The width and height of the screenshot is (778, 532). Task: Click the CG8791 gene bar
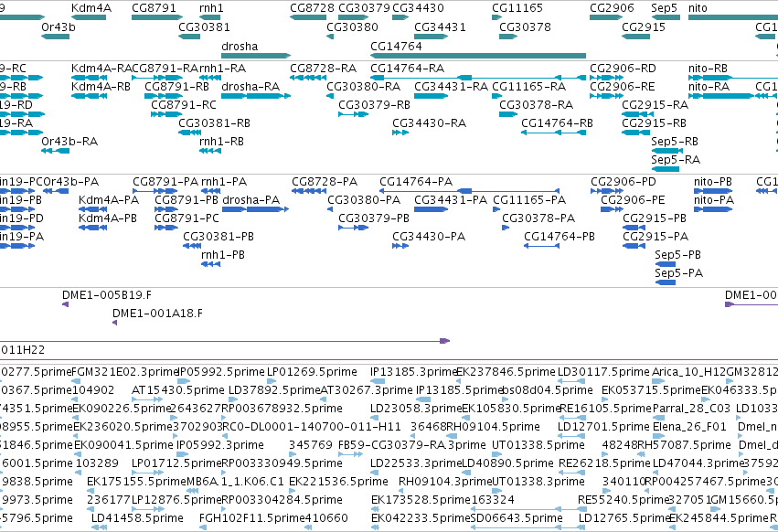click(157, 17)
